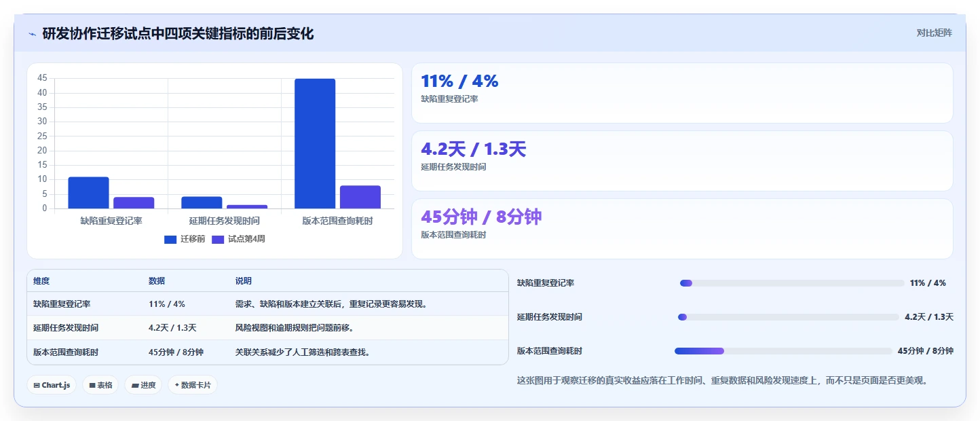Image resolution: width=980 pixels, height=421 pixels.
Task: Click table note 需求、缺陷和版本建立关联后，重复记录更容易发现。
Action: tap(331, 304)
